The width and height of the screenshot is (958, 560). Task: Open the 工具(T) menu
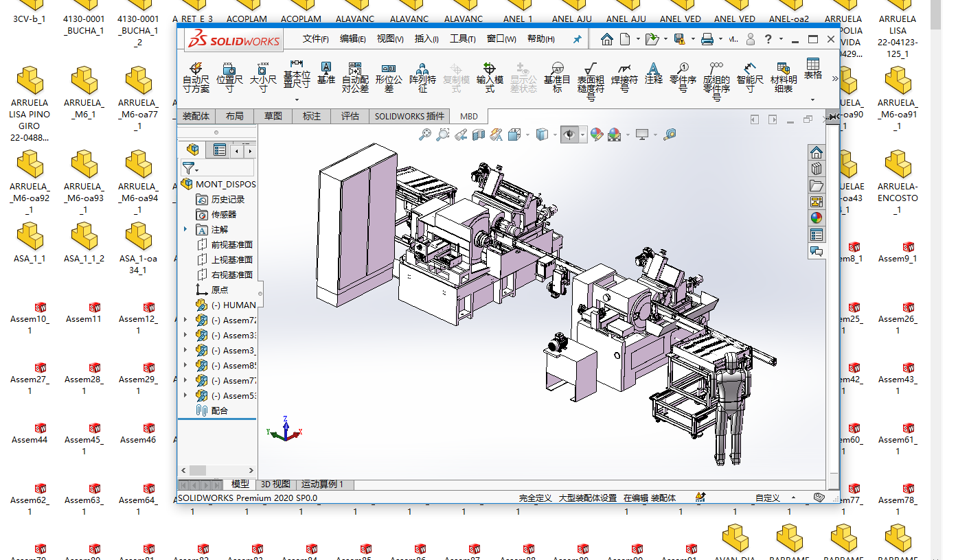pyautogui.click(x=462, y=39)
